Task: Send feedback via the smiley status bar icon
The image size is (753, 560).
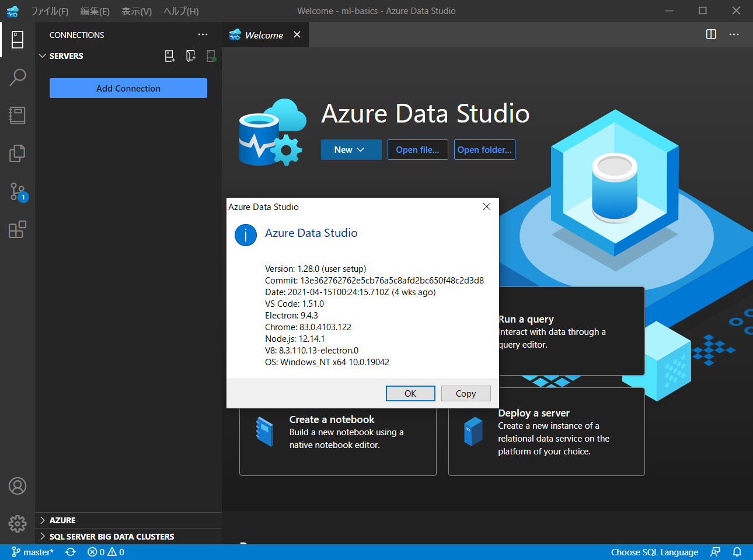Action: pyautogui.click(x=716, y=552)
